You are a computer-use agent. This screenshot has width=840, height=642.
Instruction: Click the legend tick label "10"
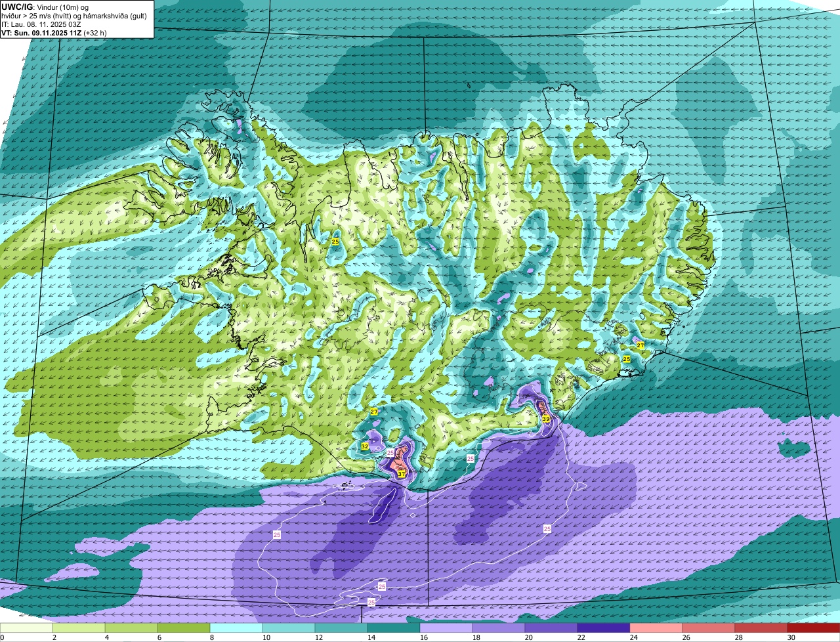point(265,637)
